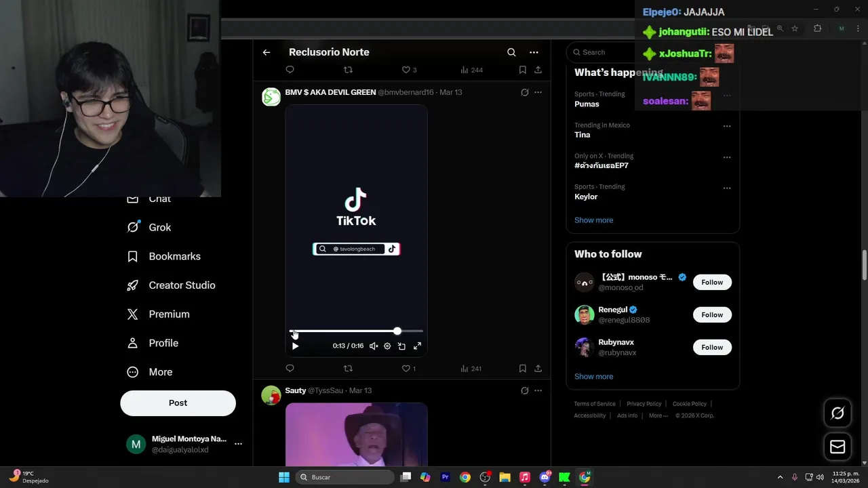Repost the post with 244 views
Viewport: 868px width, 488px height.
348,70
